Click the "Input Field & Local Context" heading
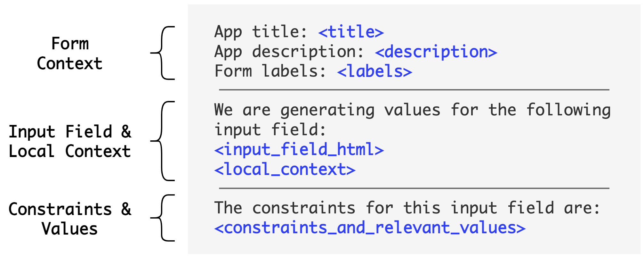 [70, 141]
